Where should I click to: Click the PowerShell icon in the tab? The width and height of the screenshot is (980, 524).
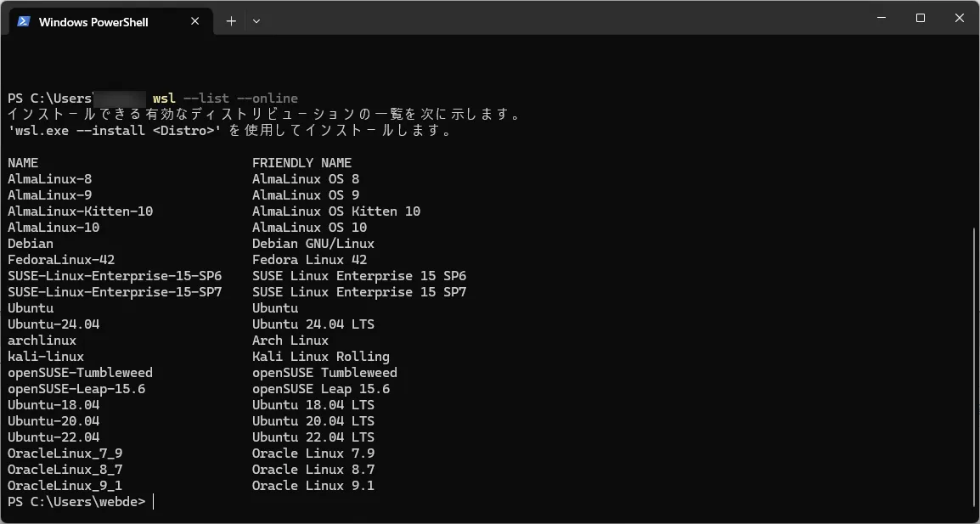tap(24, 21)
